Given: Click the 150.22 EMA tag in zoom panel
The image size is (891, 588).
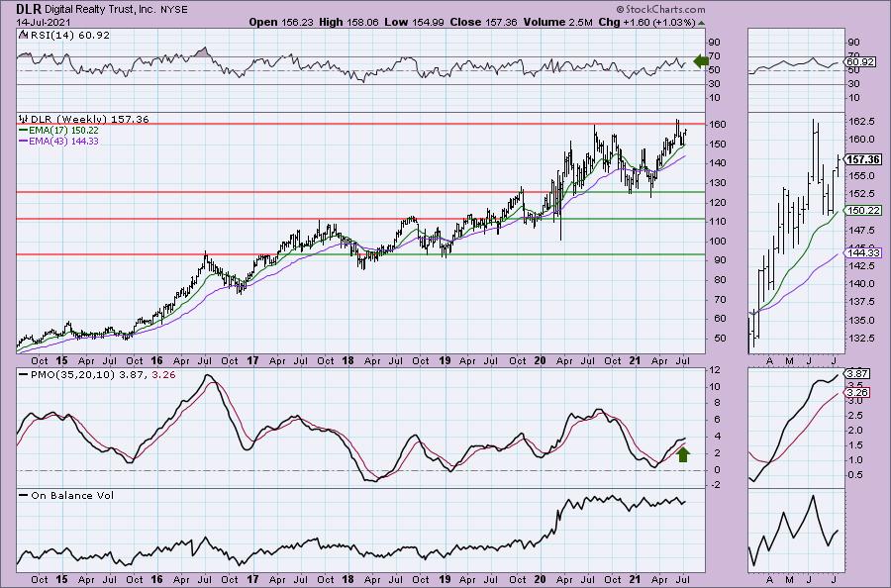Looking at the screenshot, I should click(x=863, y=210).
